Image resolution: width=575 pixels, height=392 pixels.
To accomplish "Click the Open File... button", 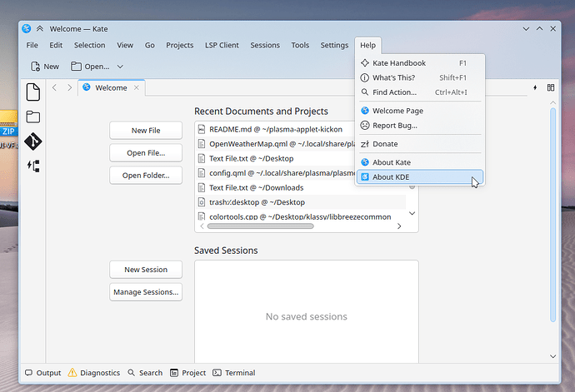I will tap(146, 153).
